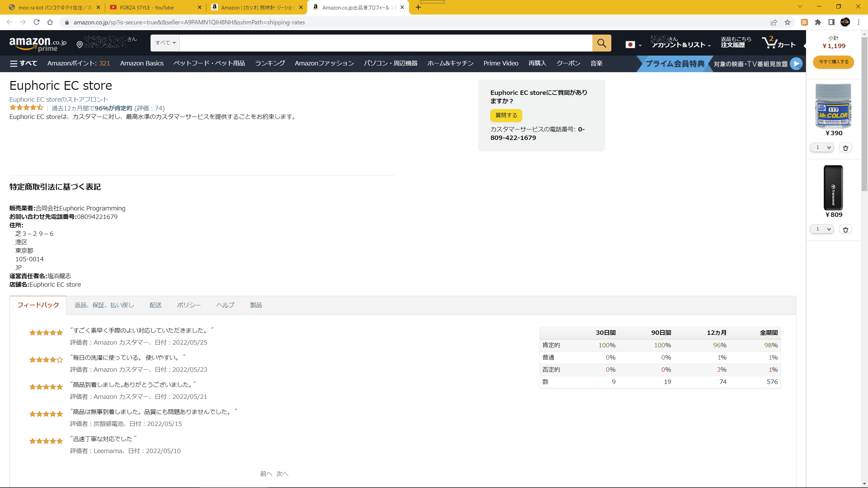Viewport: 868px width, 488px height.
Task: Click the 今すぐ購入する button
Action: [833, 62]
